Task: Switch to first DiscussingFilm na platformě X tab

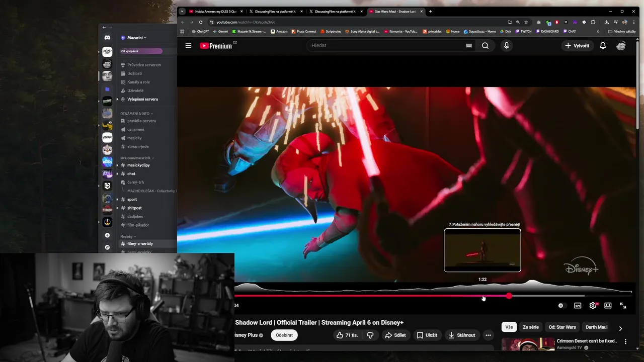Action: pyautogui.click(x=275, y=11)
